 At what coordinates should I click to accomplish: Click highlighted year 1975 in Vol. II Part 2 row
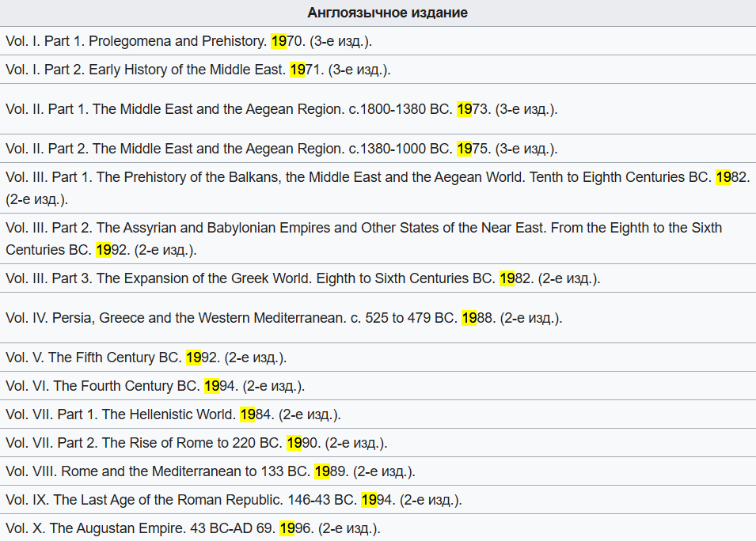pos(472,149)
